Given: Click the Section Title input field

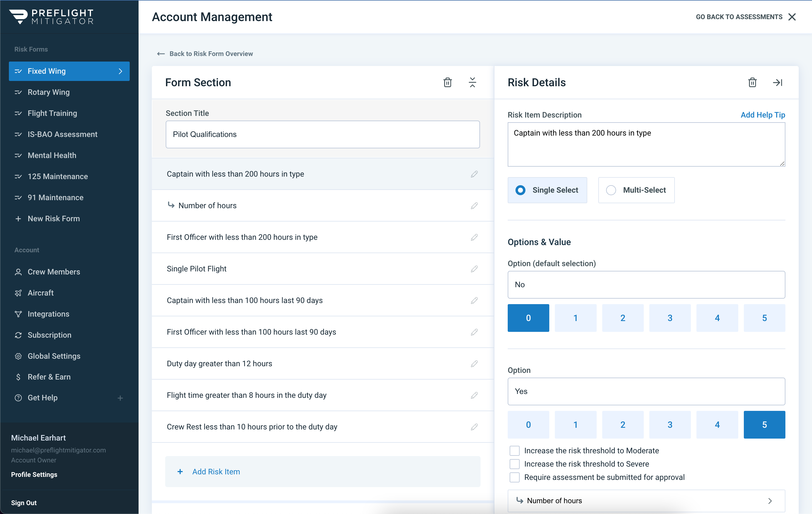Looking at the screenshot, I should pyautogui.click(x=322, y=134).
